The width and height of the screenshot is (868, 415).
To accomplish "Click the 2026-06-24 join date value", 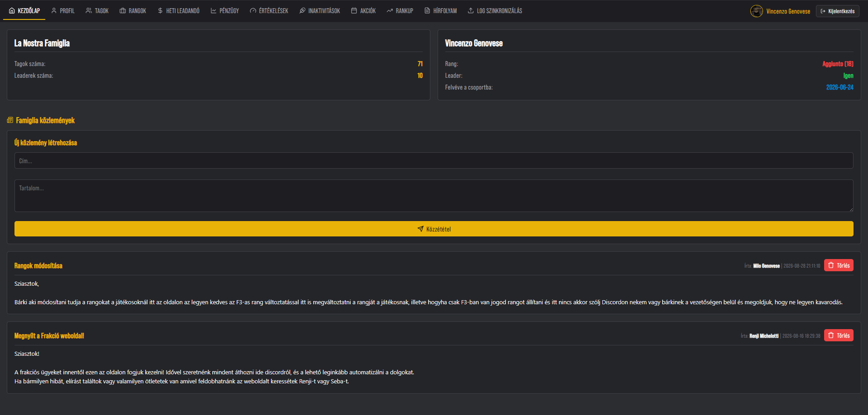I will click(839, 87).
